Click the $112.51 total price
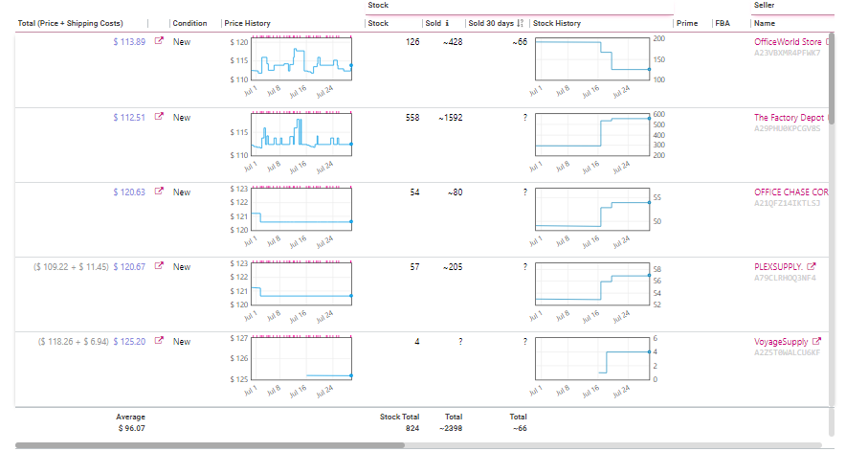The width and height of the screenshot is (868, 474). pos(129,118)
